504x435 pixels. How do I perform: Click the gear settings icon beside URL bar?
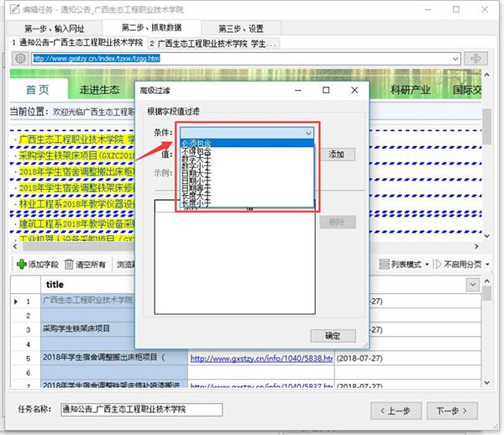tap(20, 59)
